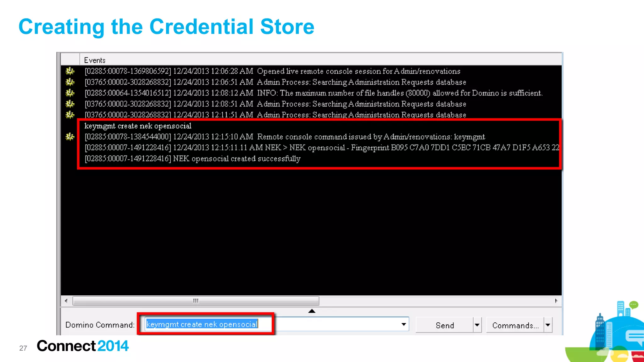Viewport: 644px width, 362px height.
Task: Click the left arrow of horizontal scrollbar
Action: coord(66,301)
